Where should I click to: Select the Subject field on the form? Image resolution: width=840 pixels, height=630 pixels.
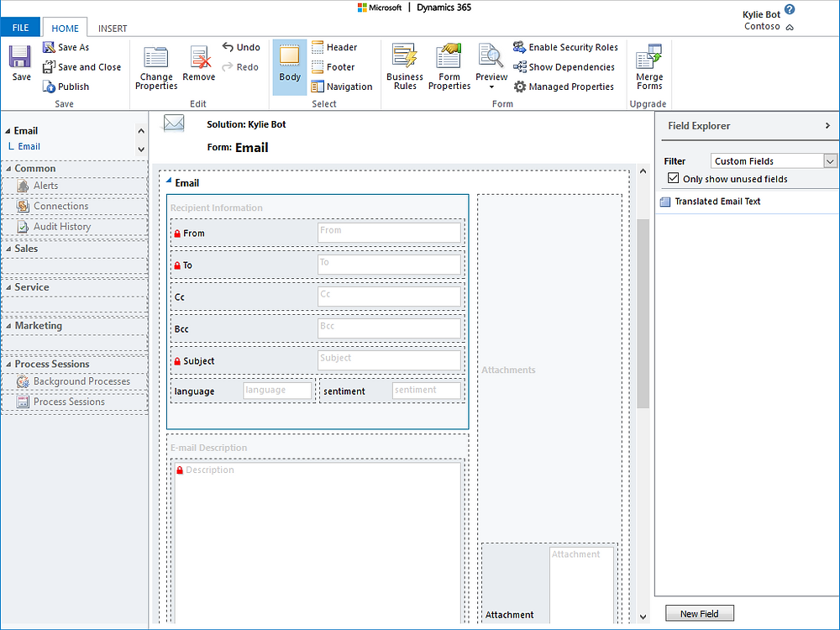[318, 360]
